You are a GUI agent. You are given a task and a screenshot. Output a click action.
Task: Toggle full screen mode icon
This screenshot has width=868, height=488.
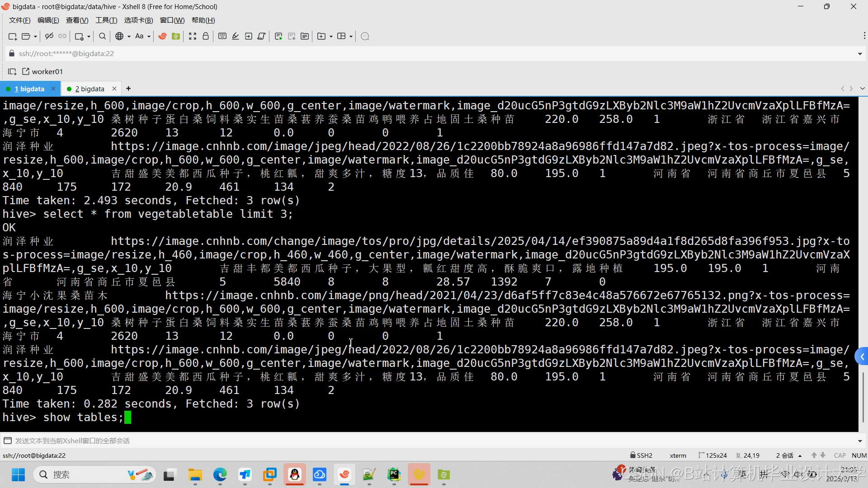point(193,36)
